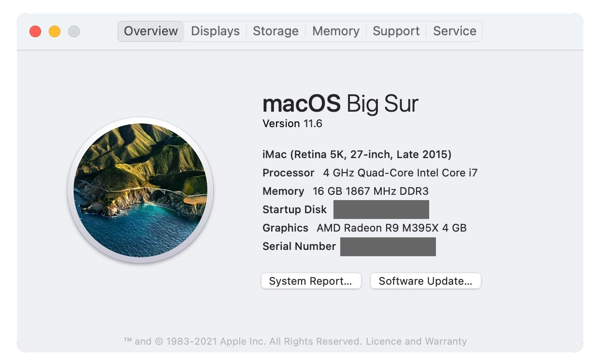593x364 pixels.
Task: Click the redacted Startup Disk value
Action: click(381, 210)
